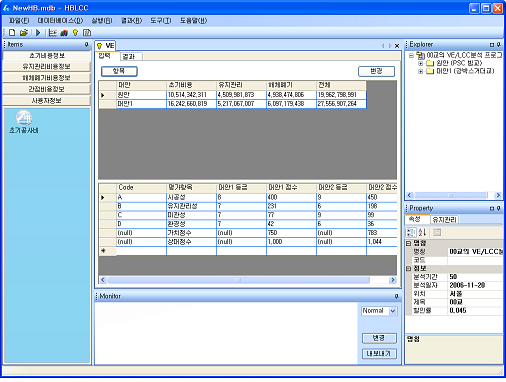
Task: Select the row selector for Code A
Action: (108, 198)
